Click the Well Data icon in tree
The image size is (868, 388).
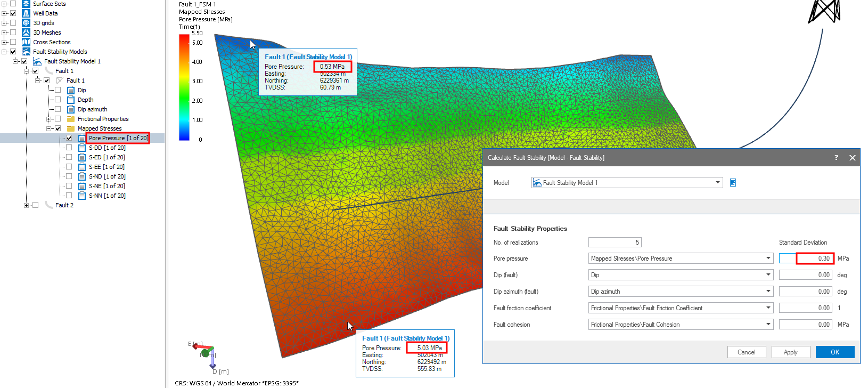tap(26, 13)
